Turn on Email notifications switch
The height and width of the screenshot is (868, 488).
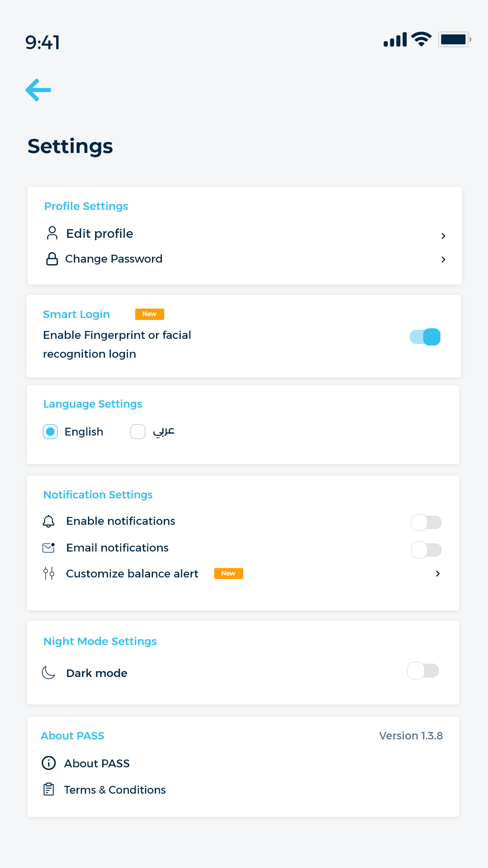coord(426,550)
